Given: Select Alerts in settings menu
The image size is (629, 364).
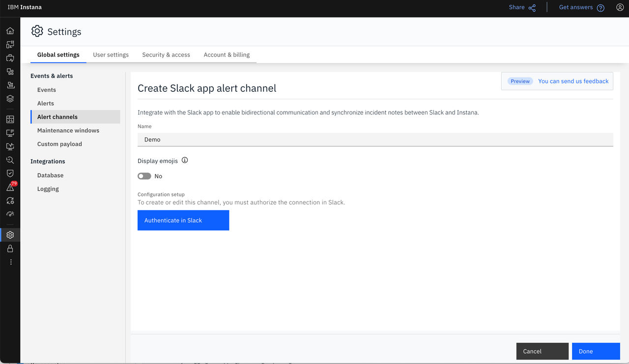Looking at the screenshot, I should (x=46, y=103).
